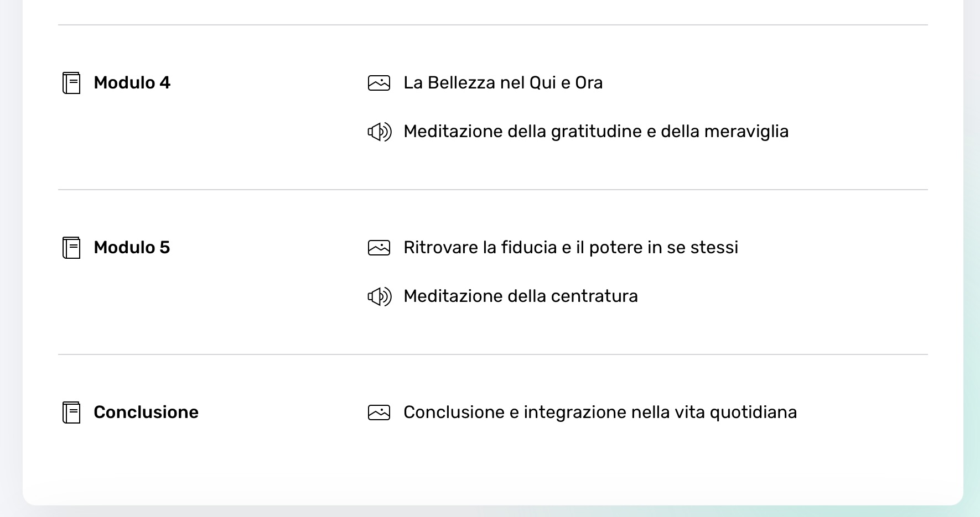Screen dimensions: 980x517
Task: Click speaker icon for Meditazione della centratura
Action: (x=380, y=296)
